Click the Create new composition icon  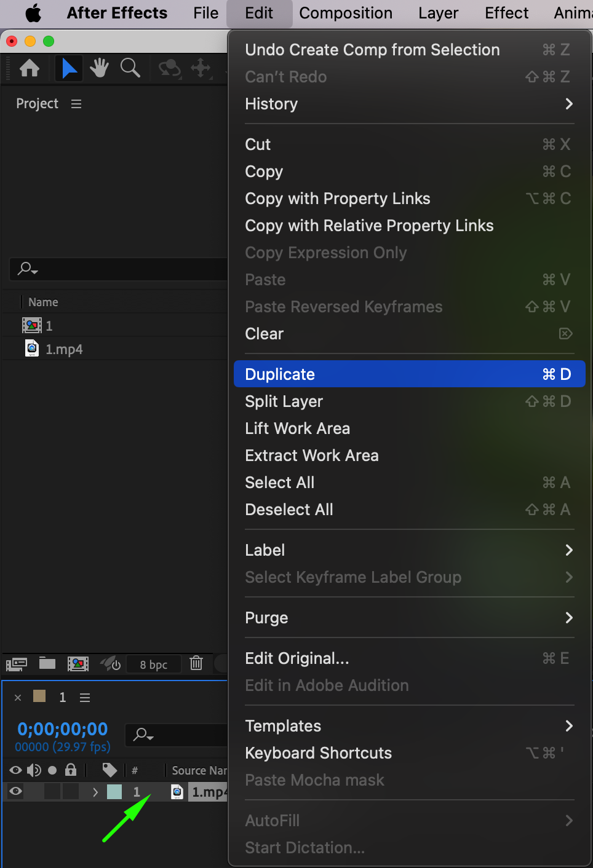[x=78, y=663]
